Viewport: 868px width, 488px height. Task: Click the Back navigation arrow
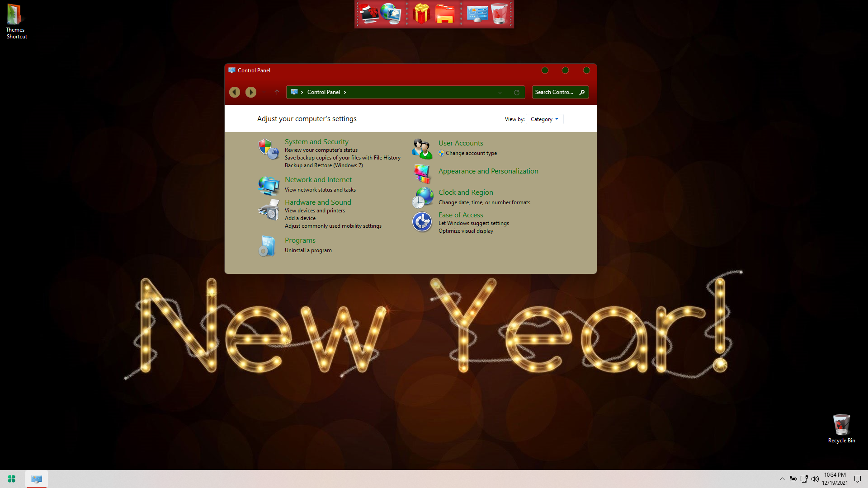[x=234, y=92]
